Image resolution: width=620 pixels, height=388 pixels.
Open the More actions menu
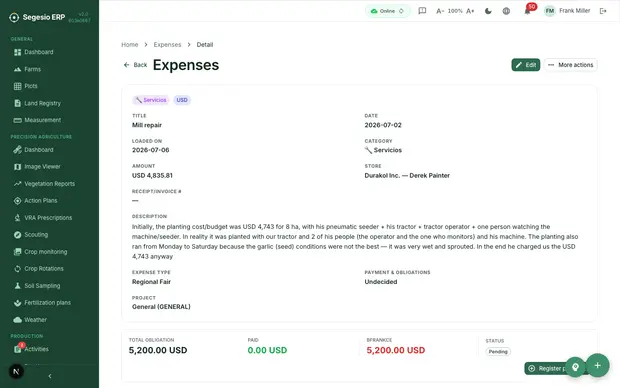[571, 65]
